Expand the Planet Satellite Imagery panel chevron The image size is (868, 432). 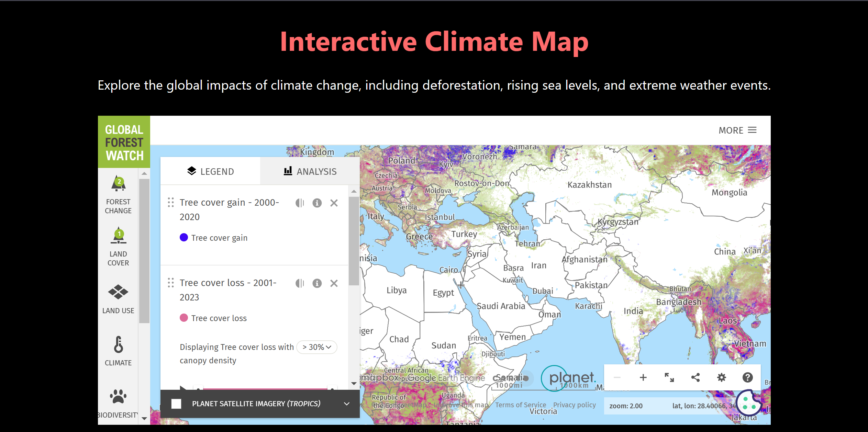pos(347,404)
